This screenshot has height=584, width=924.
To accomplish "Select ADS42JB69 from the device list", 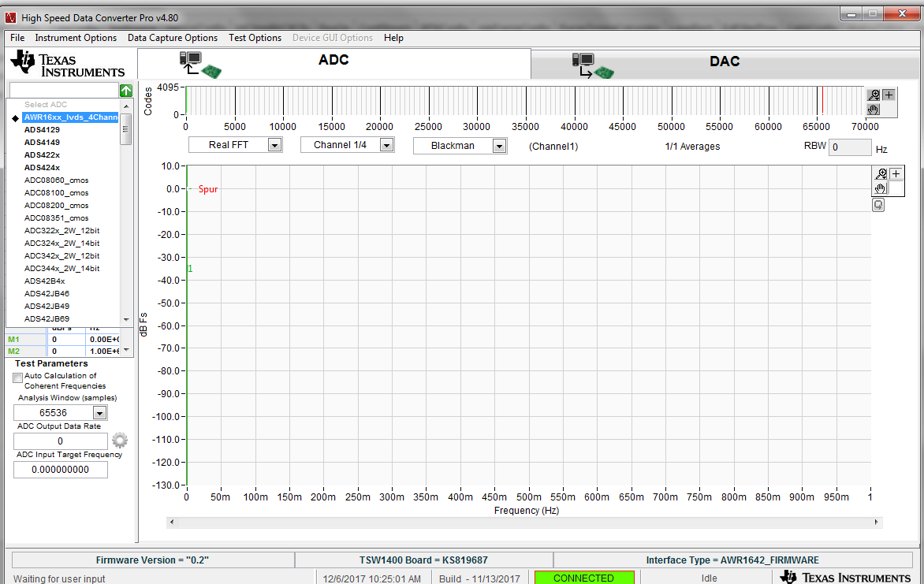I will (47, 319).
